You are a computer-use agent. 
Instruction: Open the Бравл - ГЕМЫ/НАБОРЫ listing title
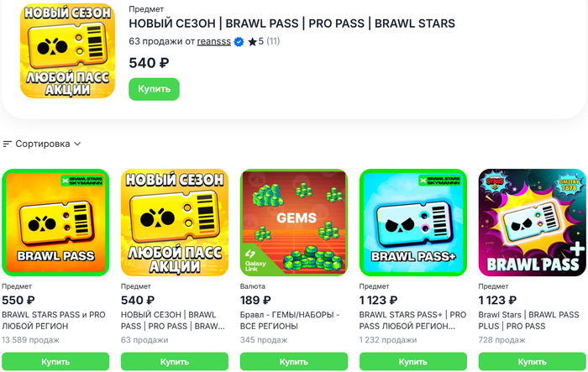tap(290, 320)
